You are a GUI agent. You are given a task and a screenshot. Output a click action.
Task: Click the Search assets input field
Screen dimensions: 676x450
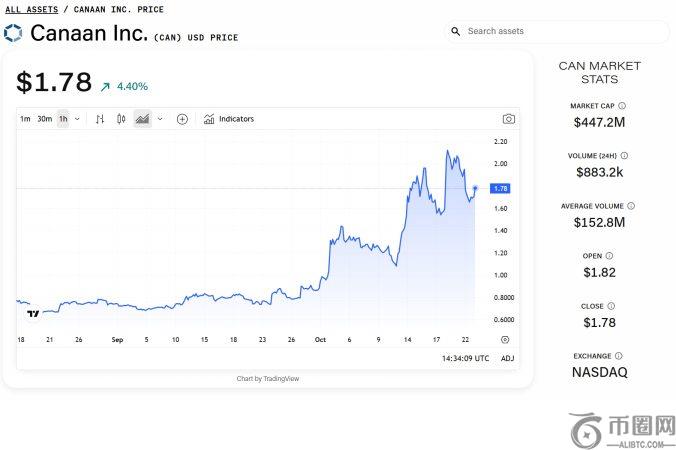560,31
